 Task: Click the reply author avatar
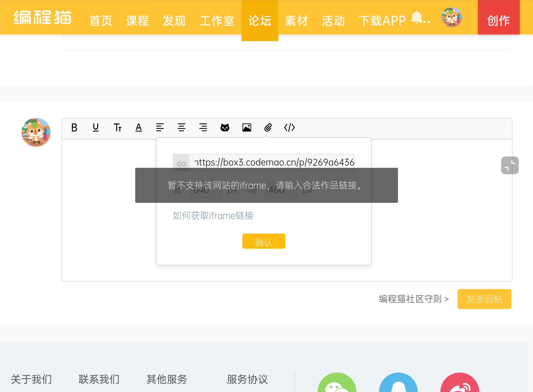tap(36, 132)
